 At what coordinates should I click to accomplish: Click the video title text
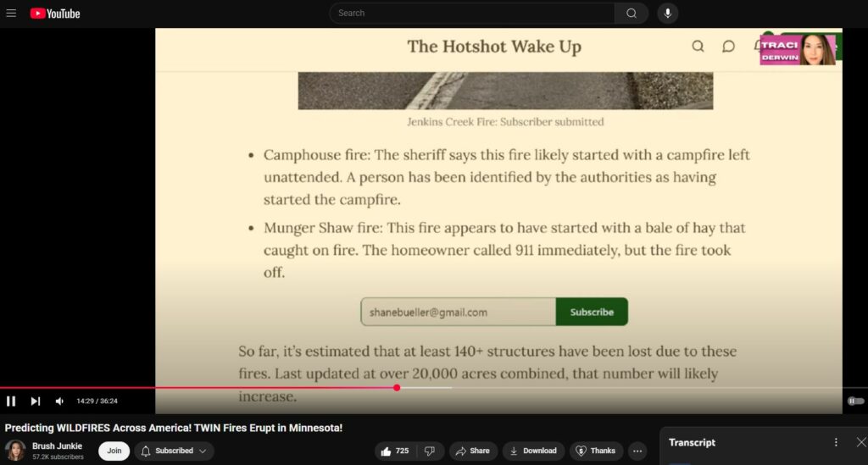[174, 428]
